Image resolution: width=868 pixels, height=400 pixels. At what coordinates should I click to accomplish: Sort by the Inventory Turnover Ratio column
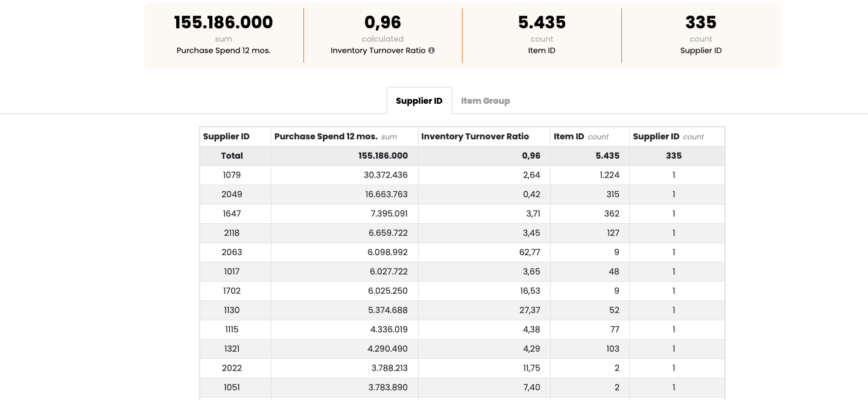tap(474, 136)
